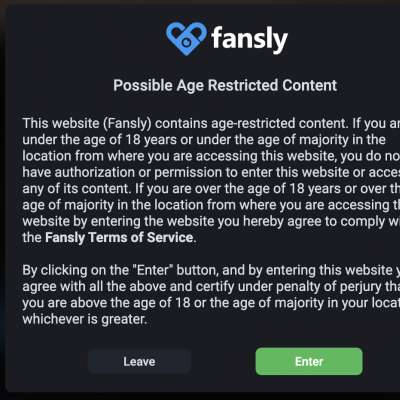Click the line starting "location from where you are"
The width and height of the screenshot is (400, 400).
coord(211,156)
